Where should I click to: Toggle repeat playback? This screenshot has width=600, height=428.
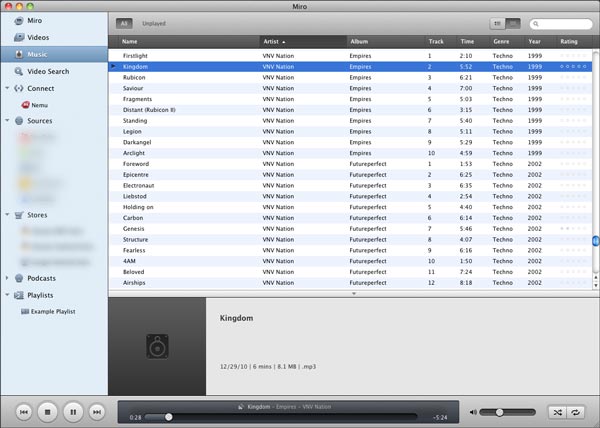point(576,412)
